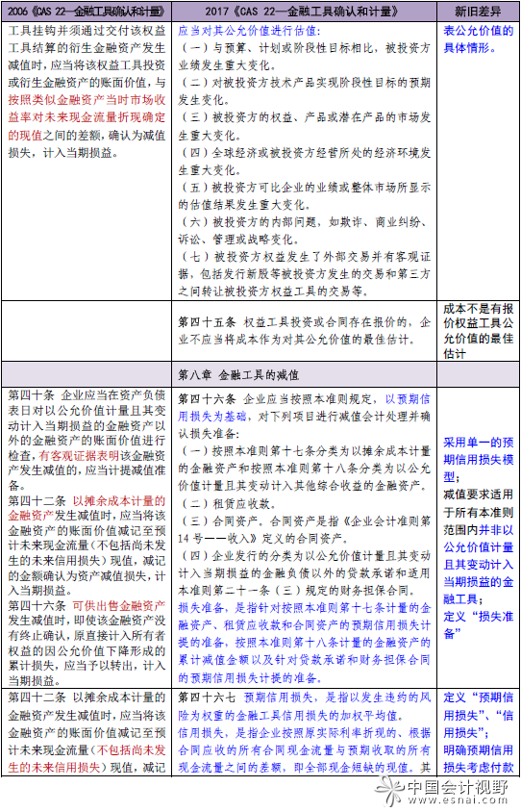Click item "(三)被投资方的权益、产品或潜在产品"
Screen dimensions: 521x812
coord(304,126)
